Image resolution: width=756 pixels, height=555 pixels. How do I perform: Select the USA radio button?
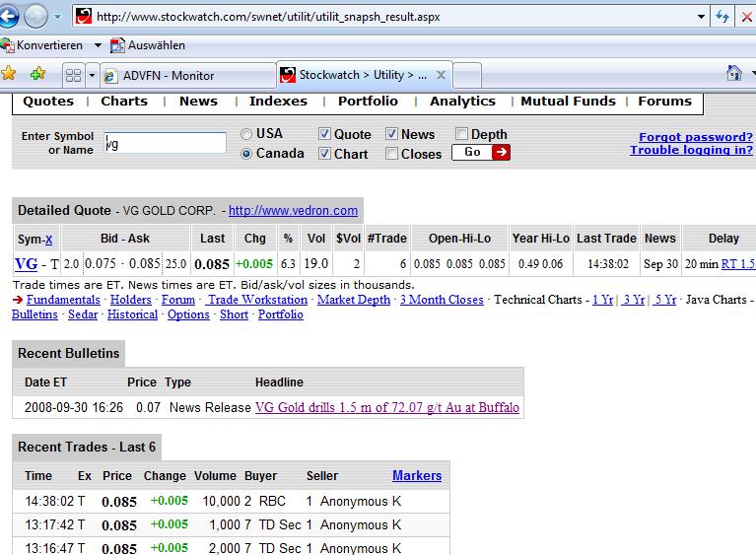pos(246,134)
